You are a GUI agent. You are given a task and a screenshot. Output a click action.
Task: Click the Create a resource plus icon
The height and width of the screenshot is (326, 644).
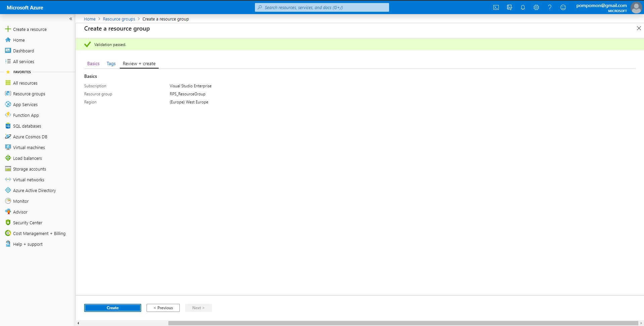tap(8, 29)
